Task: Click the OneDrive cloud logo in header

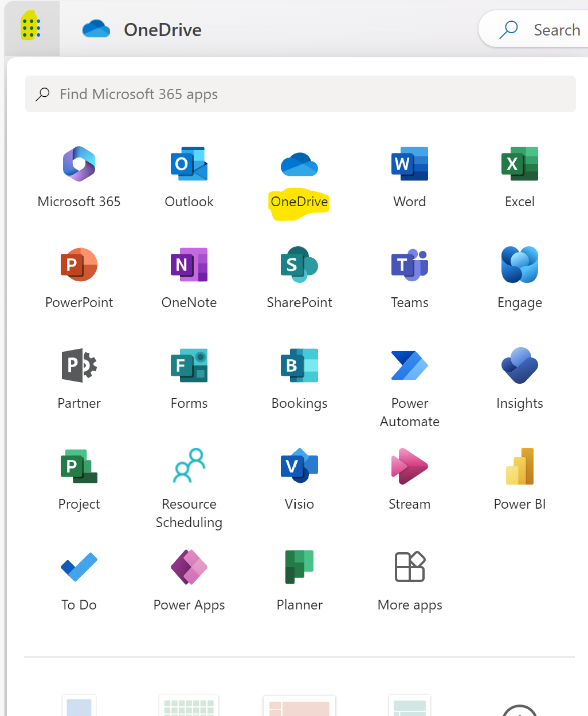Action: tap(96, 29)
